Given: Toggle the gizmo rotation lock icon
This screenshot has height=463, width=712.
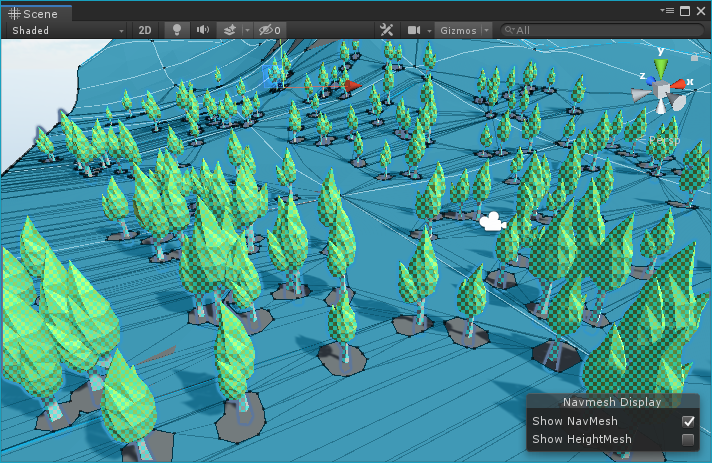Looking at the screenshot, I should coord(694,58).
